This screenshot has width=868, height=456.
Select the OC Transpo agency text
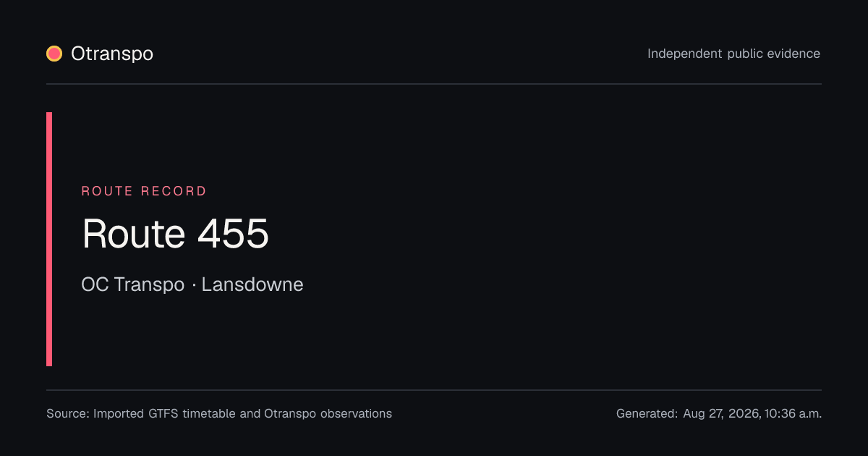pos(133,284)
